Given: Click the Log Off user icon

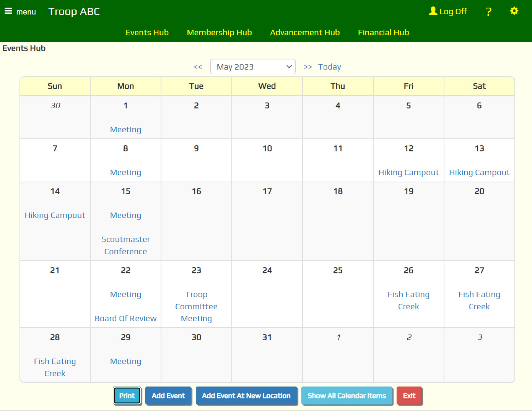Looking at the screenshot, I should pos(433,11).
